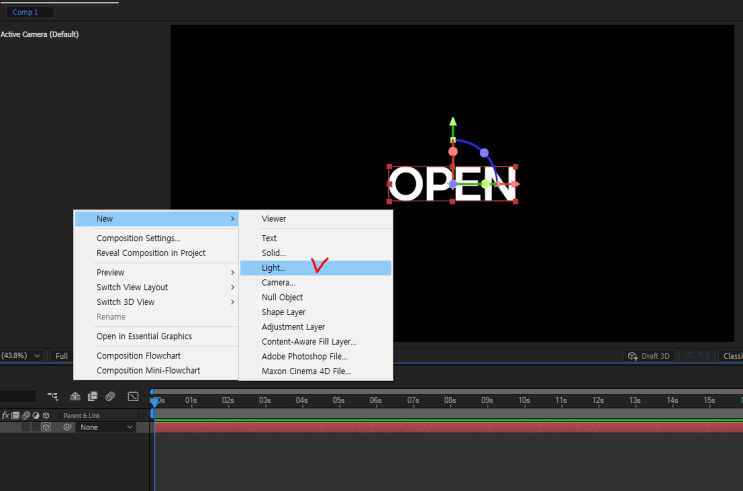The image size is (743, 491).
Task: Click the Active Camera (Default) label
Action: (39, 34)
